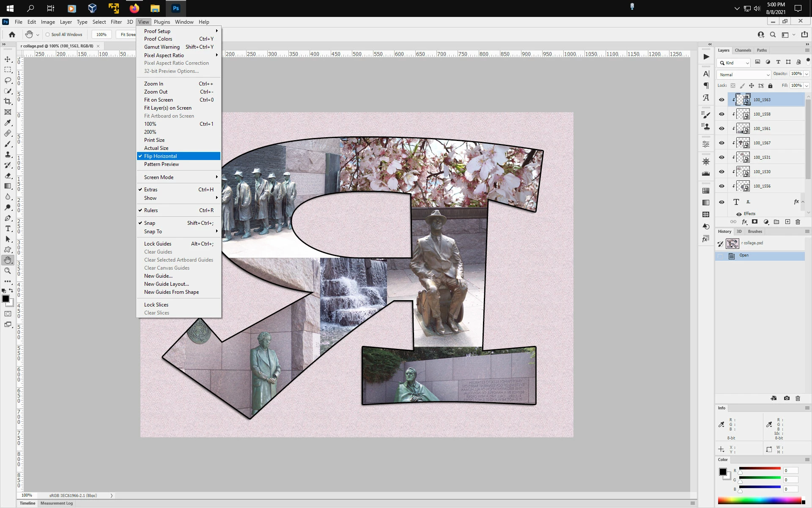Select the Zoom tool in toolbar
The height and width of the screenshot is (508, 812).
coord(8,271)
